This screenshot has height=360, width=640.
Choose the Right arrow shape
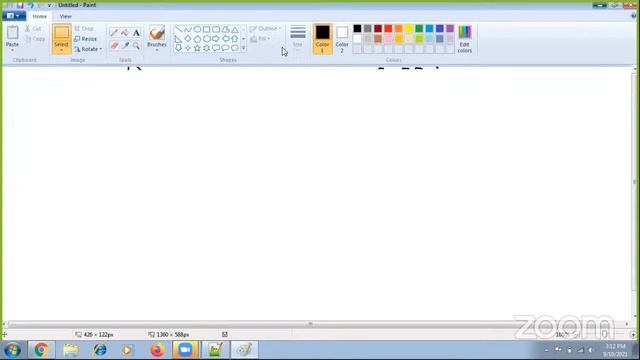point(216,39)
